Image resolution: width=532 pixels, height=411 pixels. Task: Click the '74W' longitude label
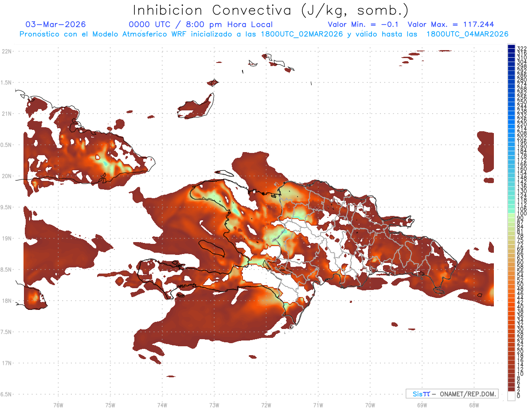(162, 404)
